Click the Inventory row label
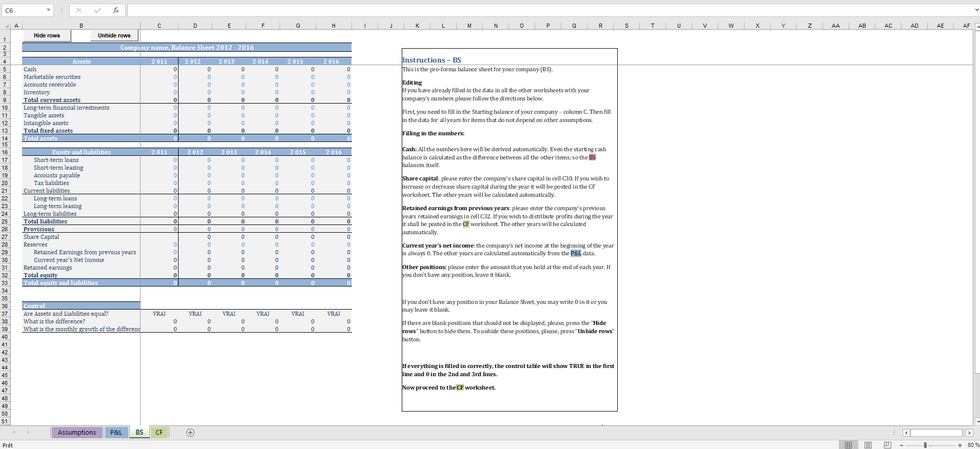The width and height of the screenshot is (980, 449). [x=36, y=92]
